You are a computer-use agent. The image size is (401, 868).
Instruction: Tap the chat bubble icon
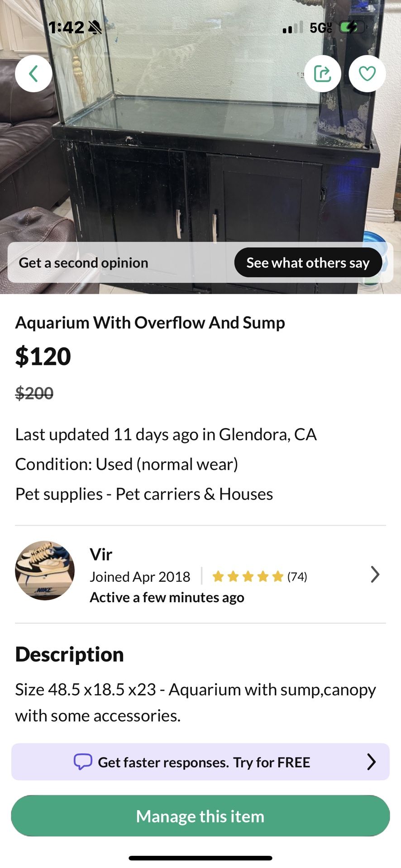coord(83,762)
